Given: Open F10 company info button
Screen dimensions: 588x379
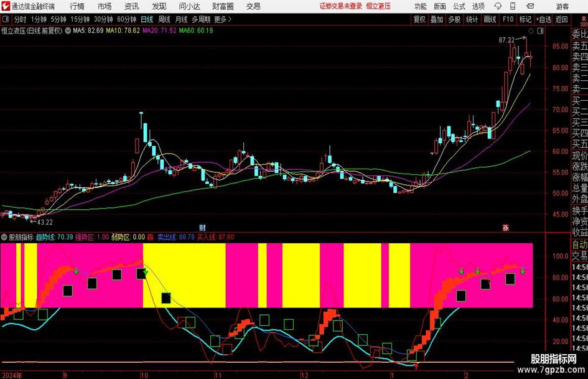Looking at the screenshot, I should [x=508, y=19].
